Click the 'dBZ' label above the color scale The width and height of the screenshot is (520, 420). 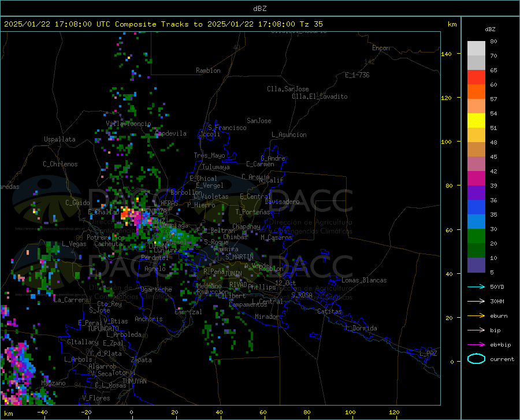tap(490, 29)
